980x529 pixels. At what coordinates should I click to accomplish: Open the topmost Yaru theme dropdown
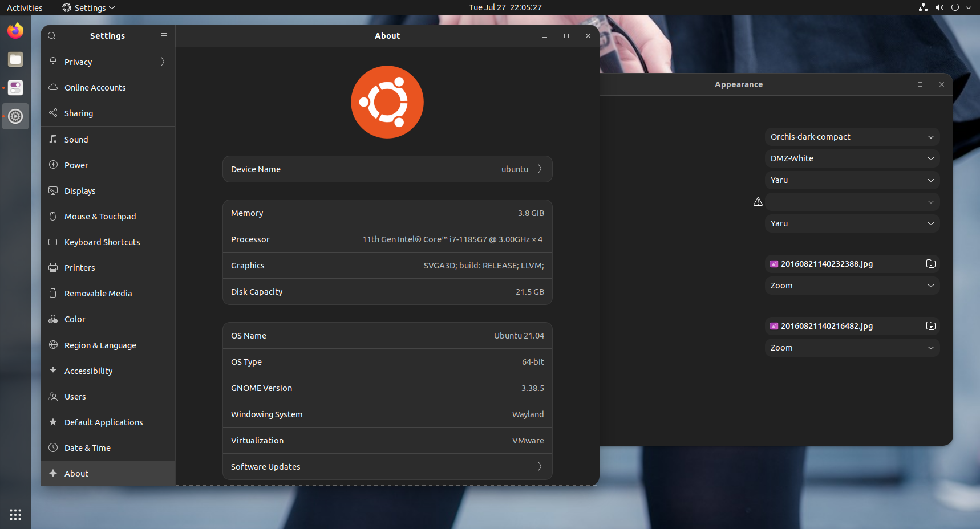tap(852, 180)
